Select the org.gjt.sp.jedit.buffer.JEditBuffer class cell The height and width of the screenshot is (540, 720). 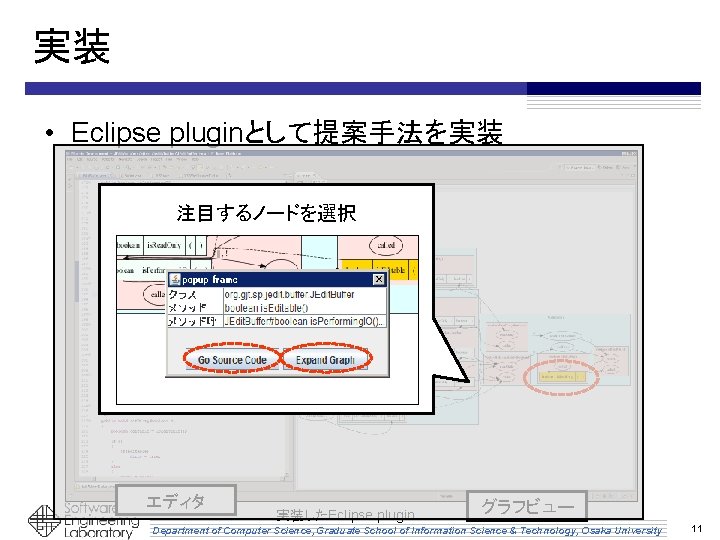304,294
